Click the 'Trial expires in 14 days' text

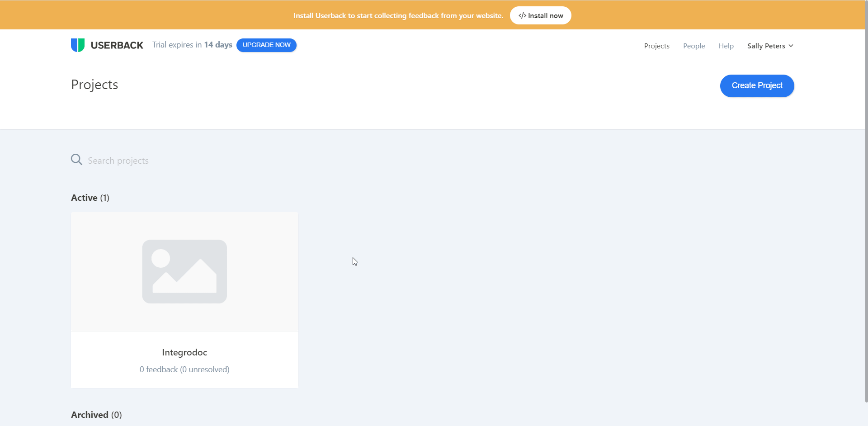coord(192,45)
